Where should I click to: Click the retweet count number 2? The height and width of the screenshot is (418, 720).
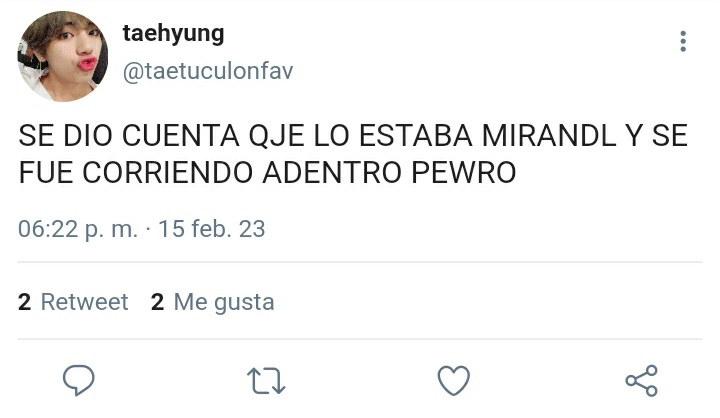[24, 302]
